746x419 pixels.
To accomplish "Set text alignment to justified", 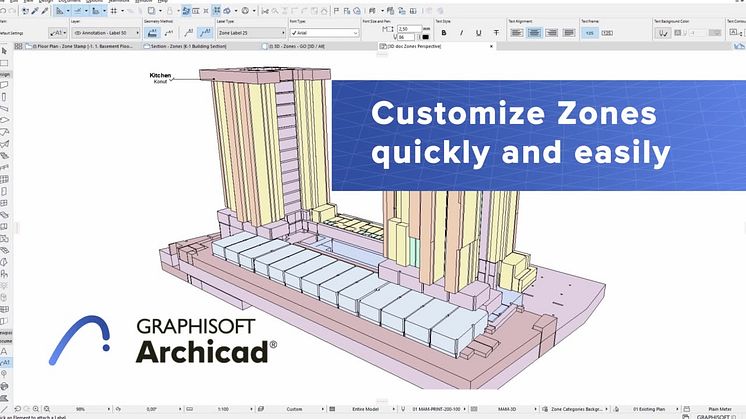I will (x=569, y=33).
